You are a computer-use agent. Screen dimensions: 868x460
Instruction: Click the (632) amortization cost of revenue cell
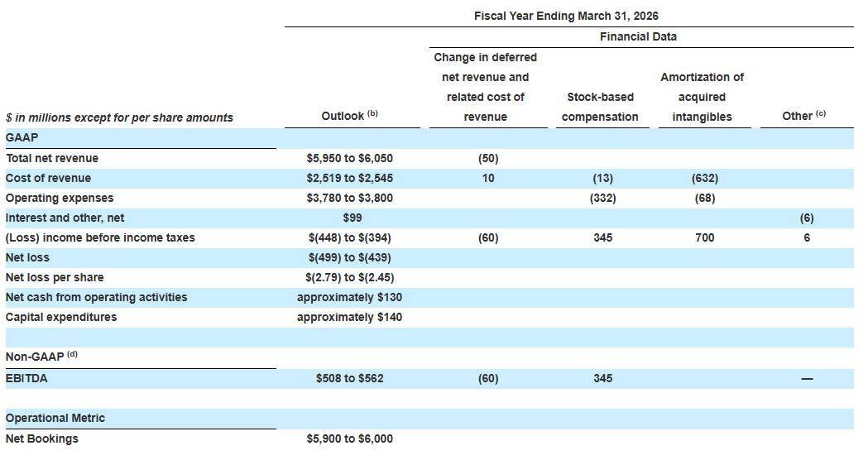[705, 178]
